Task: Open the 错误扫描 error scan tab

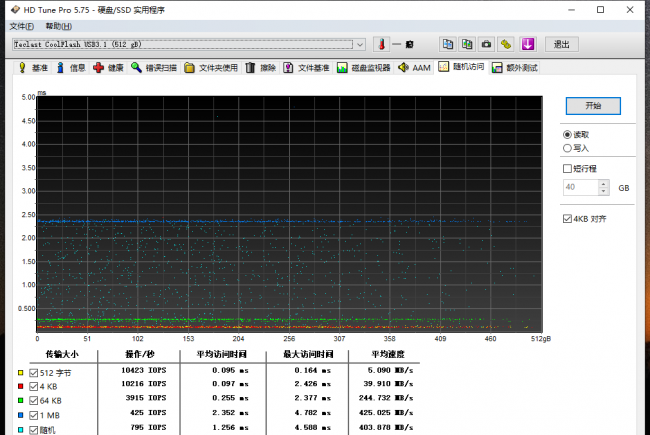Action: click(x=154, y=68)
